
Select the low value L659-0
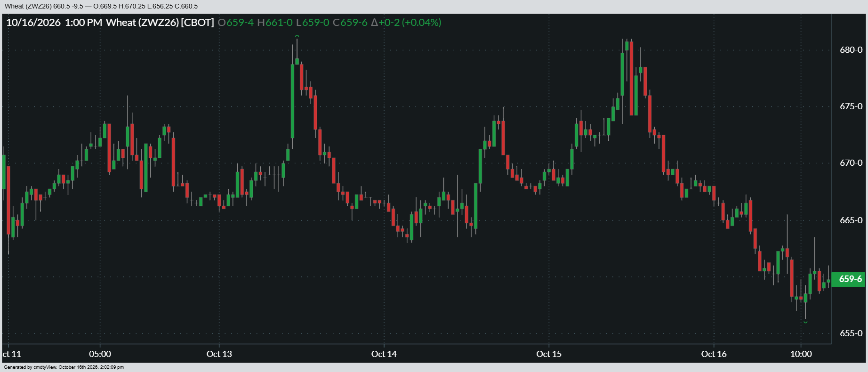click(313, 23)
